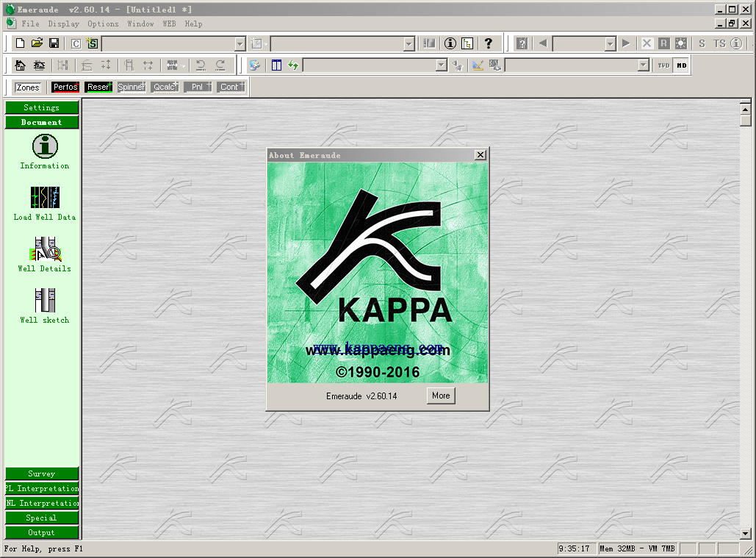
Task: Toggle the MD depth mode button
Action: [x=681, y=65]
